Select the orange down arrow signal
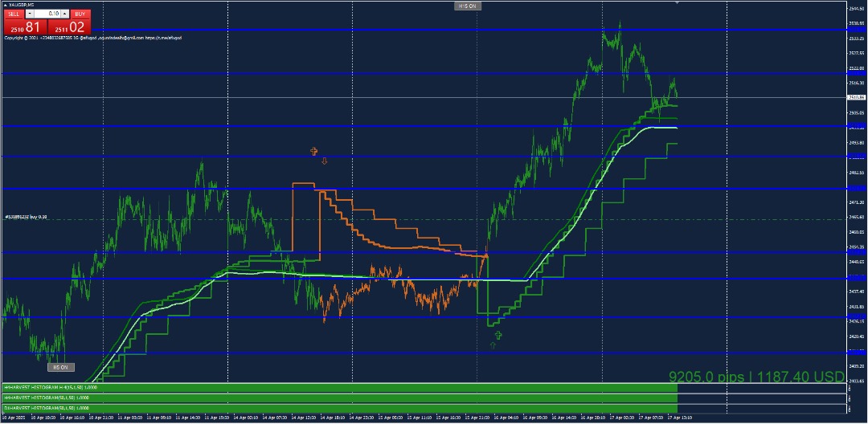 [x=325, y=161]
